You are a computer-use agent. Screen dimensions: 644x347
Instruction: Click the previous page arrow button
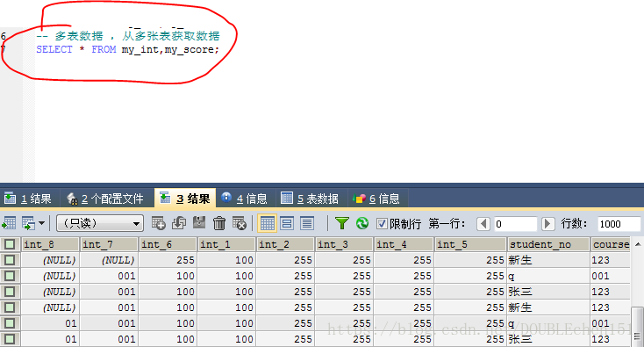[483, 224]
